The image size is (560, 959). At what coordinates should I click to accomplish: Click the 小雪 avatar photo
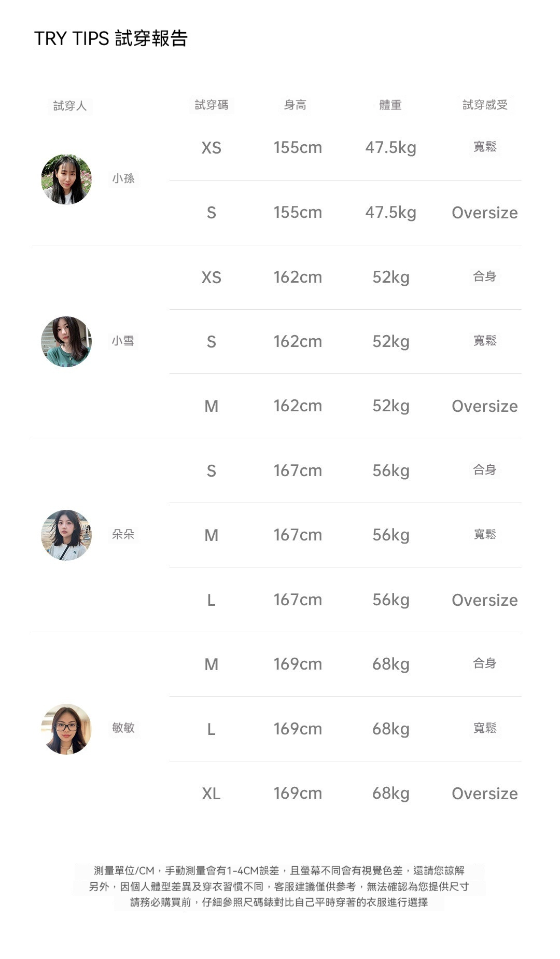click(66, 342)
